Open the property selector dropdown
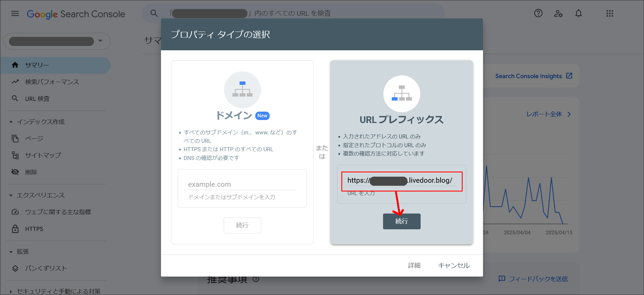Image resolution: width=644 pixels, height=295 pixels. [x=57, y=41]
